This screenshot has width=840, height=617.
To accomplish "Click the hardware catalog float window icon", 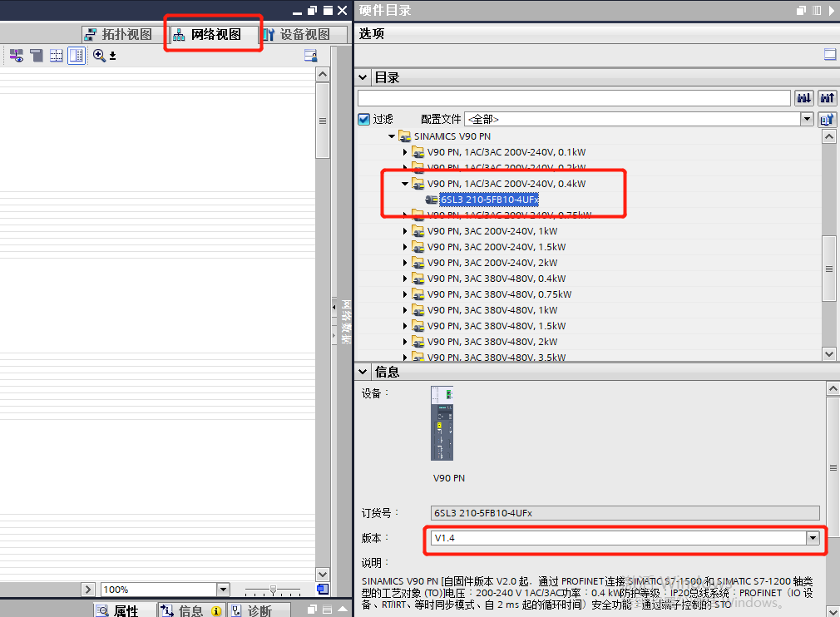I will (x=802, y=10).
